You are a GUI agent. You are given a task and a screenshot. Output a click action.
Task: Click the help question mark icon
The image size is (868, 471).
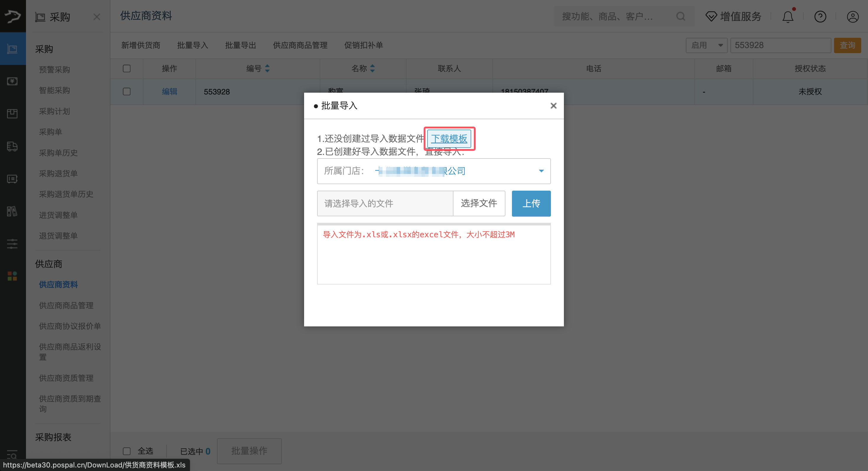point(820,16)
